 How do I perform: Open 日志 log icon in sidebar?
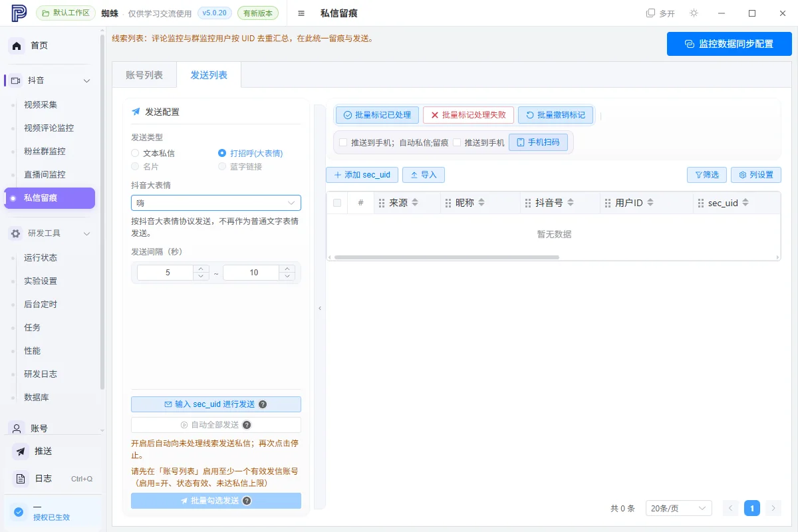coord(21,479)
